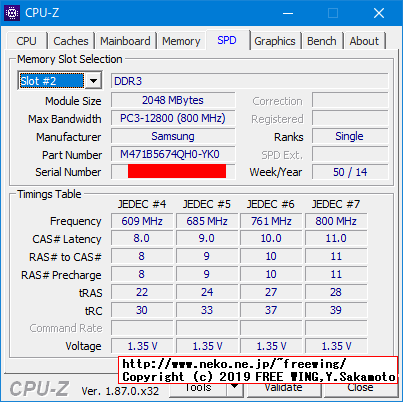
Task: Click the DDR3 memory type field
Action: tap(250, 81)
